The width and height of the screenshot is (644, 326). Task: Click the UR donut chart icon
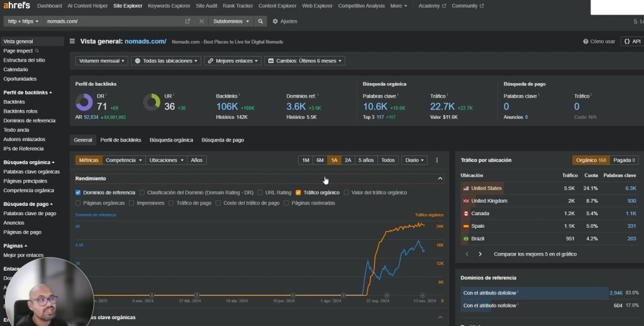(x=152, y=103)
